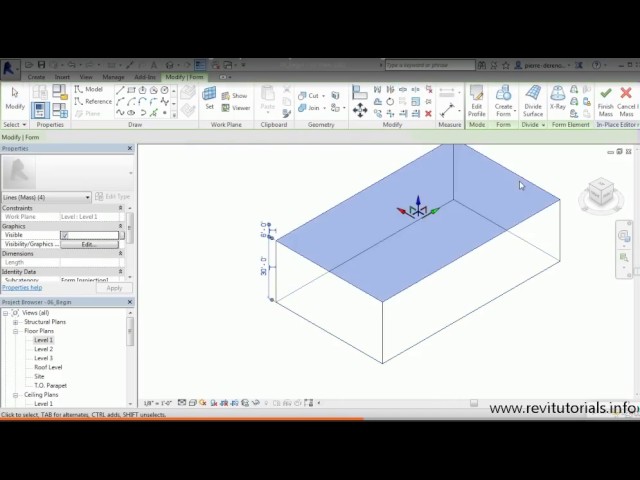Viewport: 640px width, 480px height.
Task: Click the Save icon in quick access toolbar
Action: (41, 64)
